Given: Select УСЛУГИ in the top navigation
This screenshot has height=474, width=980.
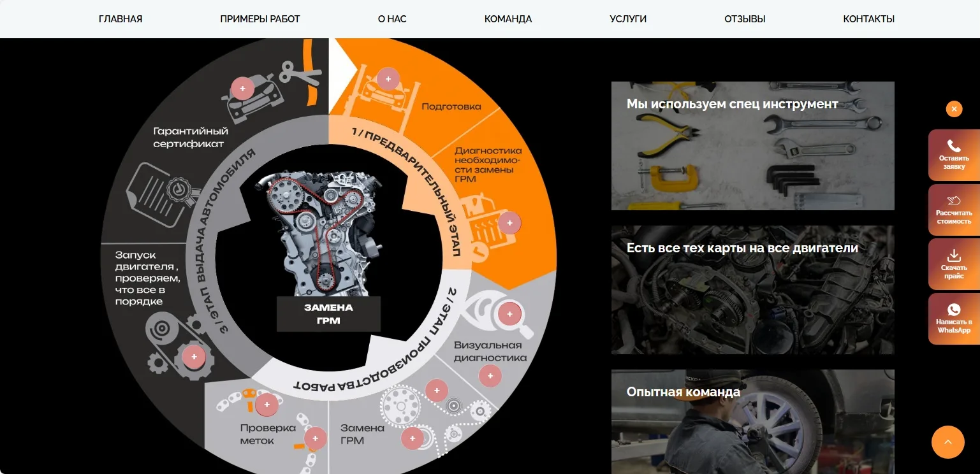Looking at the screenshot, I should pyautogui.click(x=628, y=19).
